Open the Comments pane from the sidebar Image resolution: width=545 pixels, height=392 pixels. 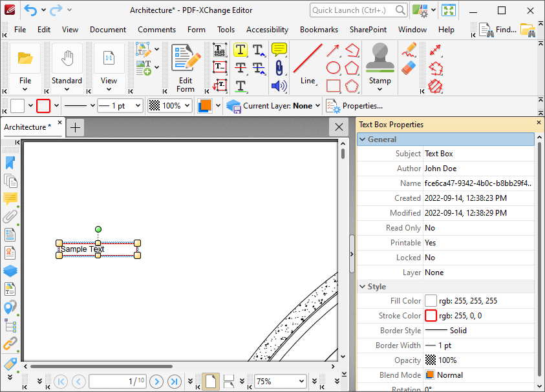[10, 198]
